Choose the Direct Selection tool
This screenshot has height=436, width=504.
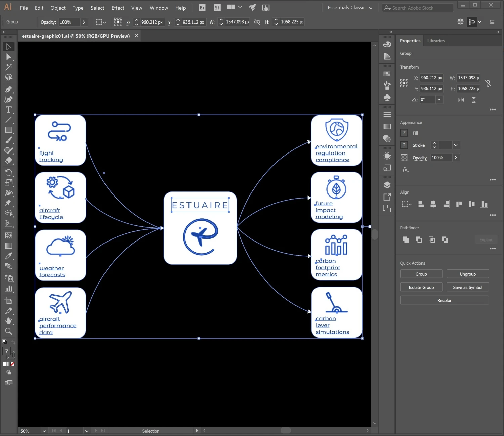click(9, 57)
